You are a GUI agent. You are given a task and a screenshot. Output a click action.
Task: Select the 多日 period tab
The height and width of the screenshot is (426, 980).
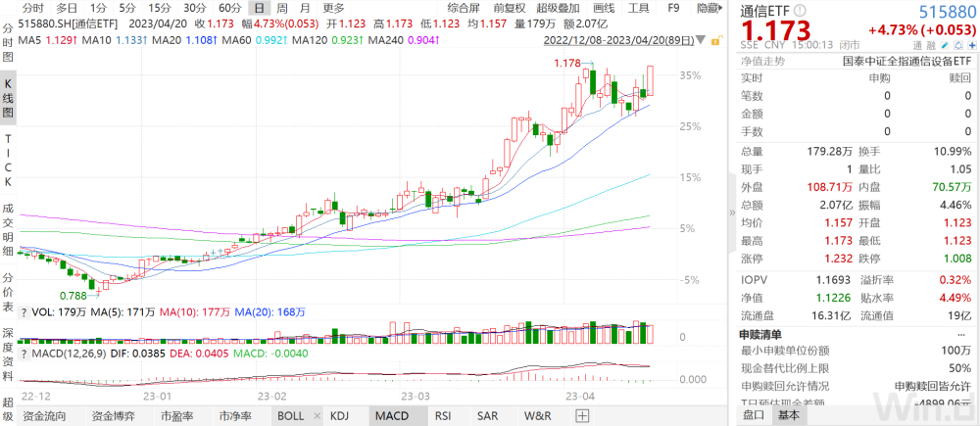(67, 8)
